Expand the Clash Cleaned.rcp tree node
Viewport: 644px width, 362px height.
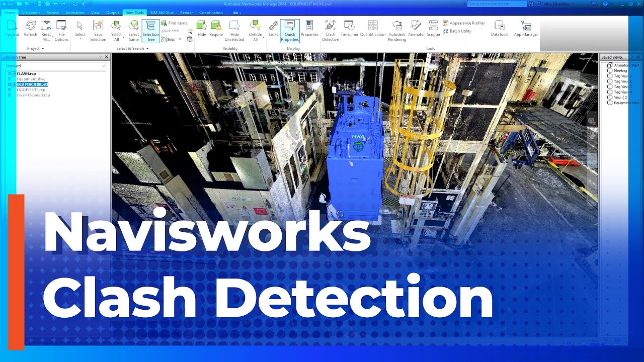click(9, 95)
